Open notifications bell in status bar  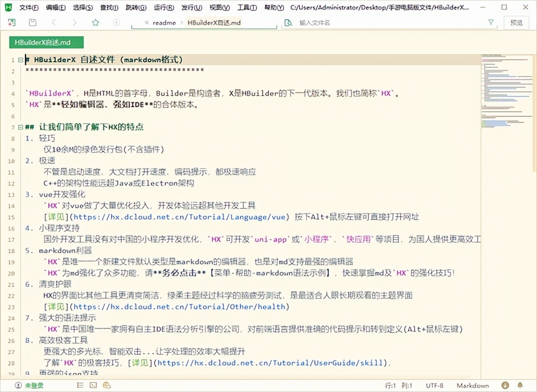(x=520, y=385)
